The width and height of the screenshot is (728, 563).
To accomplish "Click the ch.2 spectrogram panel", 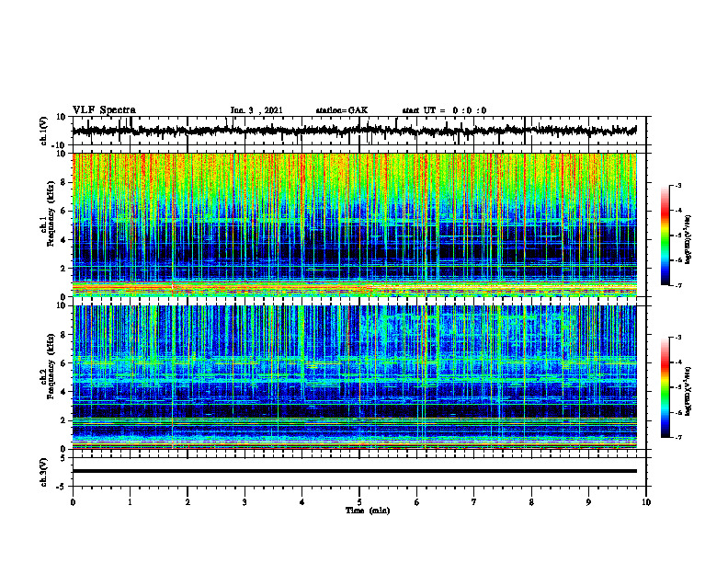I will [355, 377].
